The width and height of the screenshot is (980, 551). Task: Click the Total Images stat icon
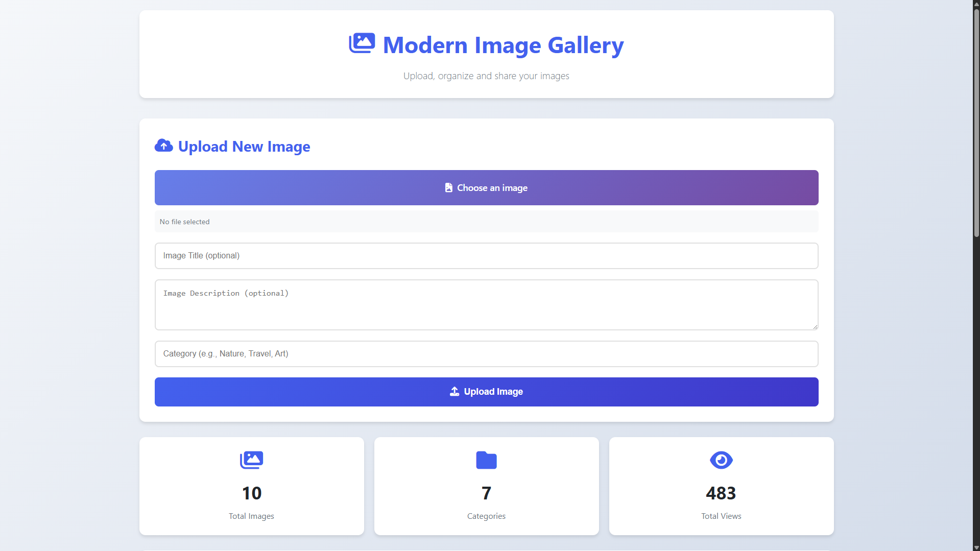point(251,460)
